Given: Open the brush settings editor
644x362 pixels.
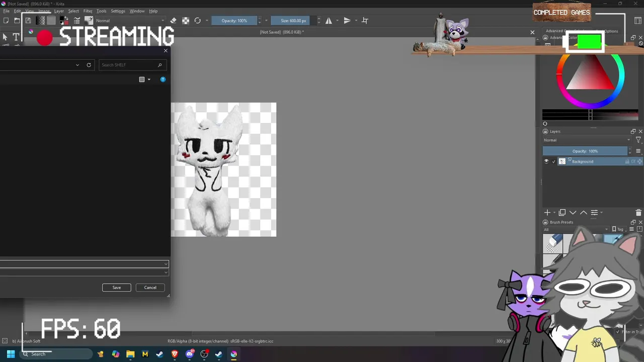Looking at the screenshot, I should pos(77,21).
